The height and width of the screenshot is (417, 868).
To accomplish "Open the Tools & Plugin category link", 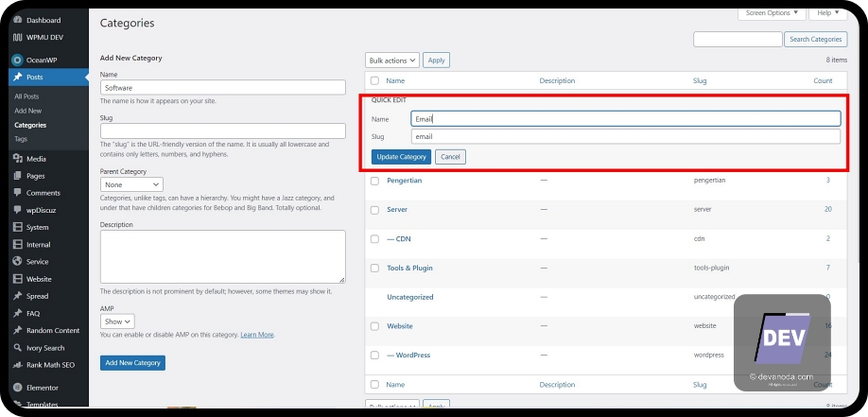I will click(409, 268).
